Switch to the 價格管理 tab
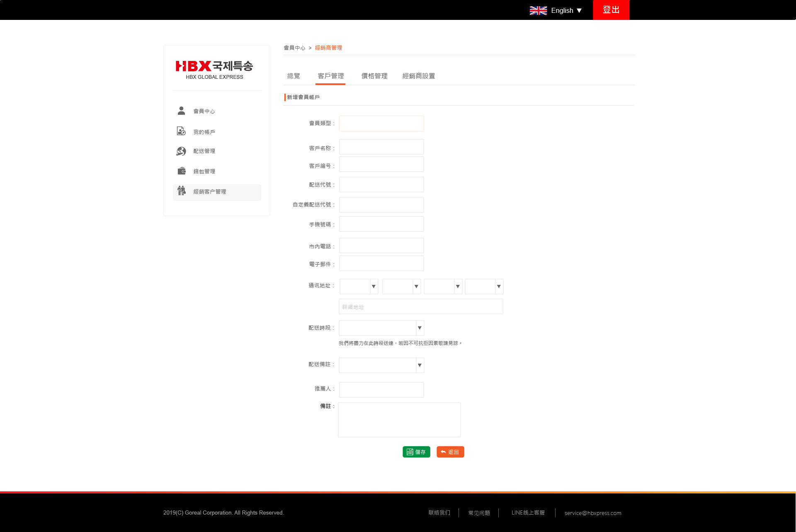This screenshot has height=532, width=796. pos(374,76)
